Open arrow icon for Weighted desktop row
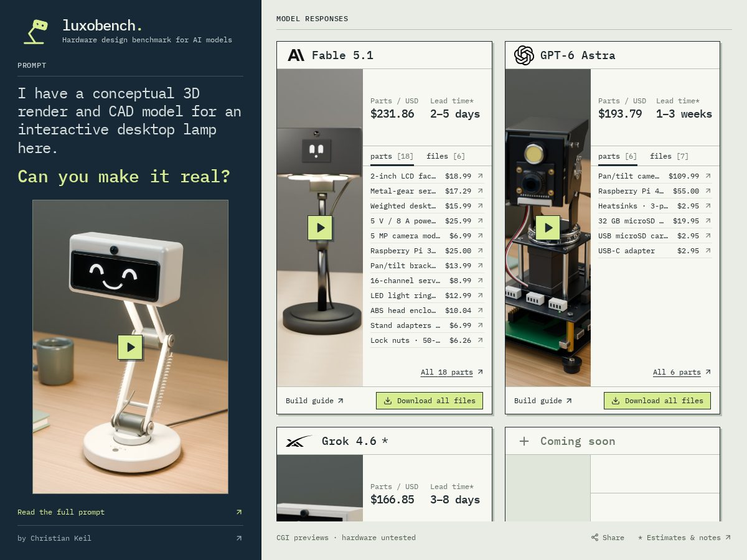The image size is (747, 560). tap(480, 206)
